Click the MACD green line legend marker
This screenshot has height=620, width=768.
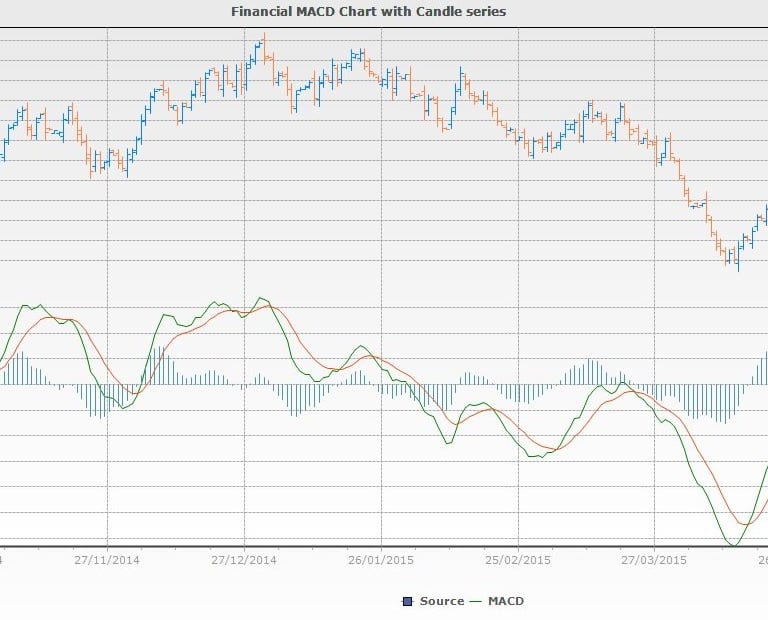[476, 601]
